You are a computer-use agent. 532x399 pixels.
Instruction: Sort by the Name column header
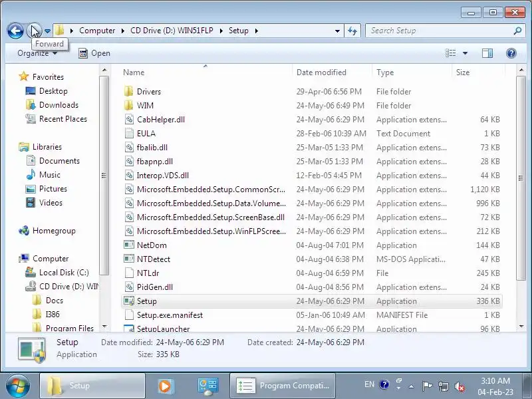(x=134, y=72)
